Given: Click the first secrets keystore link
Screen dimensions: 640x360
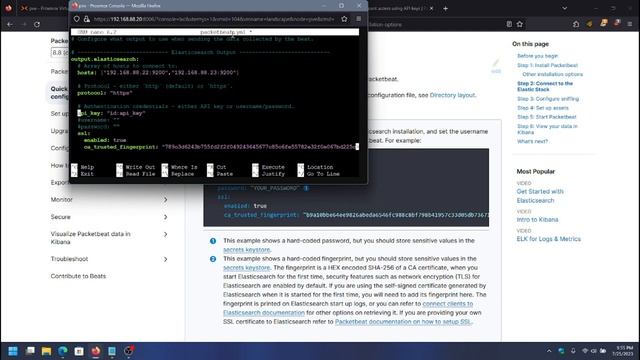Looking at the screenshot, I should [247, 249].
